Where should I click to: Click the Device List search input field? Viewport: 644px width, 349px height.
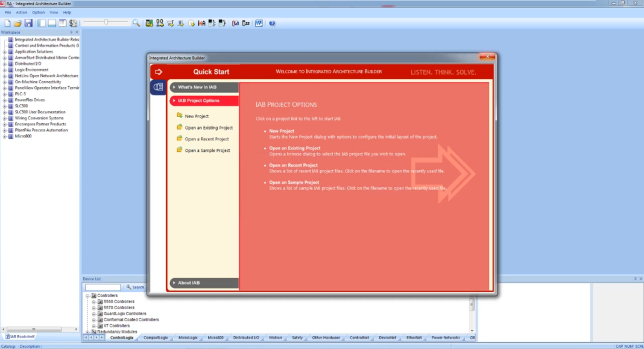[x=103, y=288]
